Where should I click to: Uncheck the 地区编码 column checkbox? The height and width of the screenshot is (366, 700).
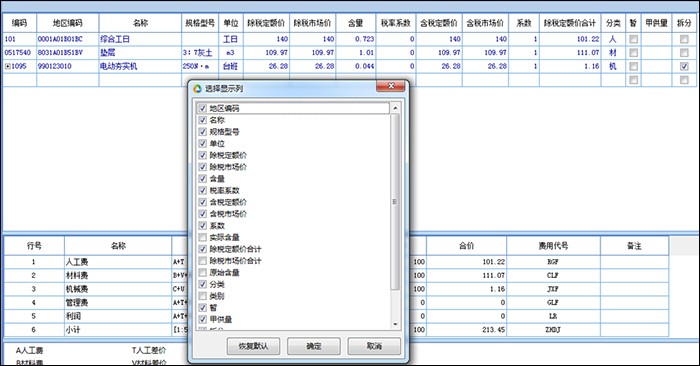pos(202,108)
